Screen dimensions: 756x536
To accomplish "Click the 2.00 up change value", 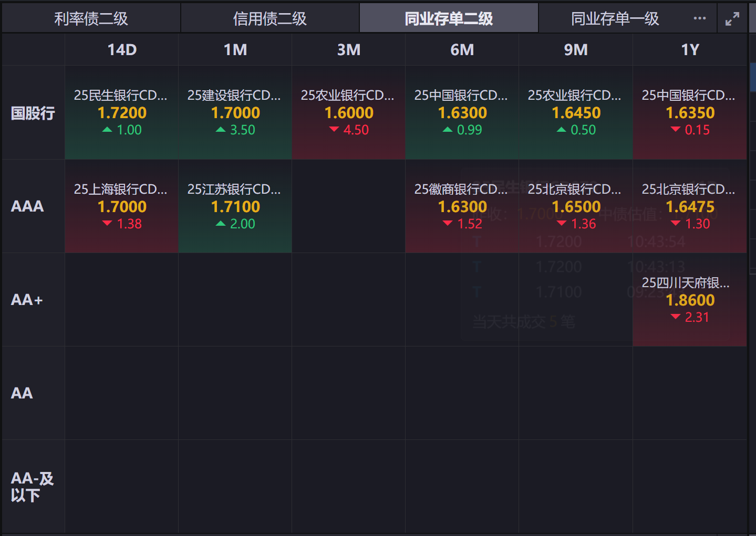I will pyautogui.click(x=242, y=224).
